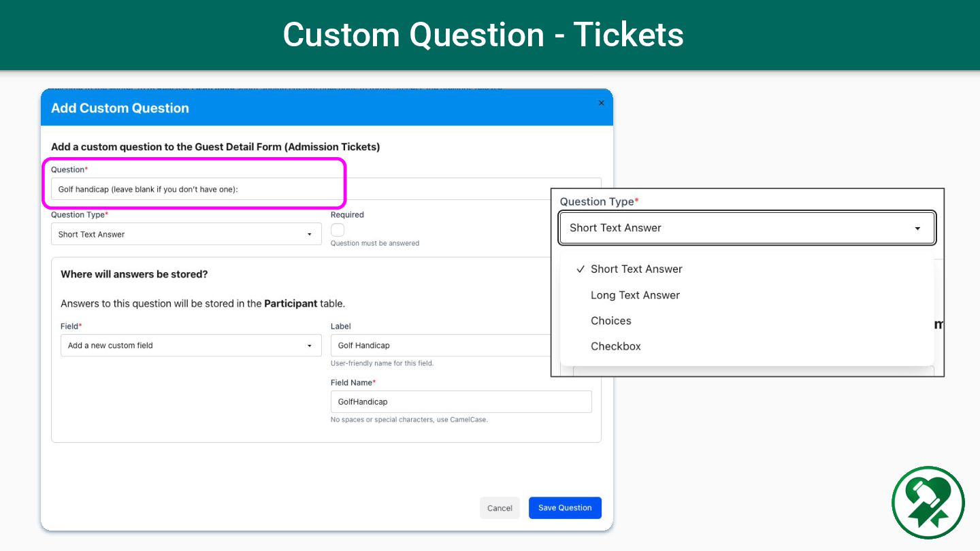Expand the Field dropdown with custom field

tap(191, 346)
